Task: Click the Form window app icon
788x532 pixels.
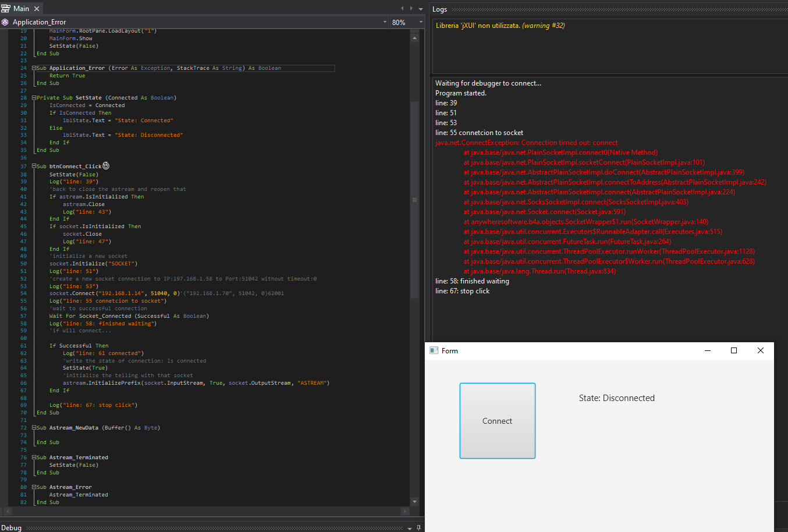Action: pos(434,350)
